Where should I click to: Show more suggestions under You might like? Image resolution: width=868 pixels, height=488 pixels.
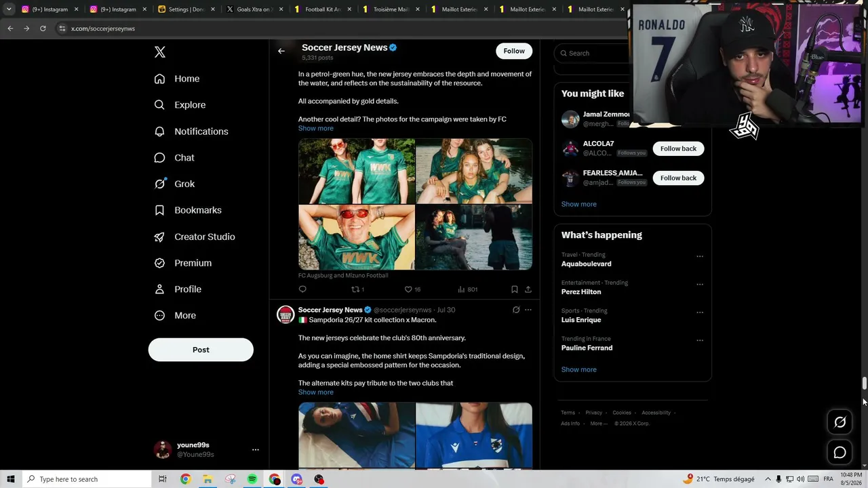point(578,204)
